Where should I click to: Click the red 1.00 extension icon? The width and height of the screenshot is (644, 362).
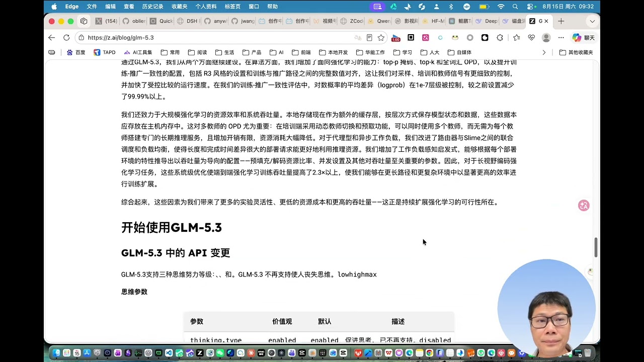click(395, 38)
